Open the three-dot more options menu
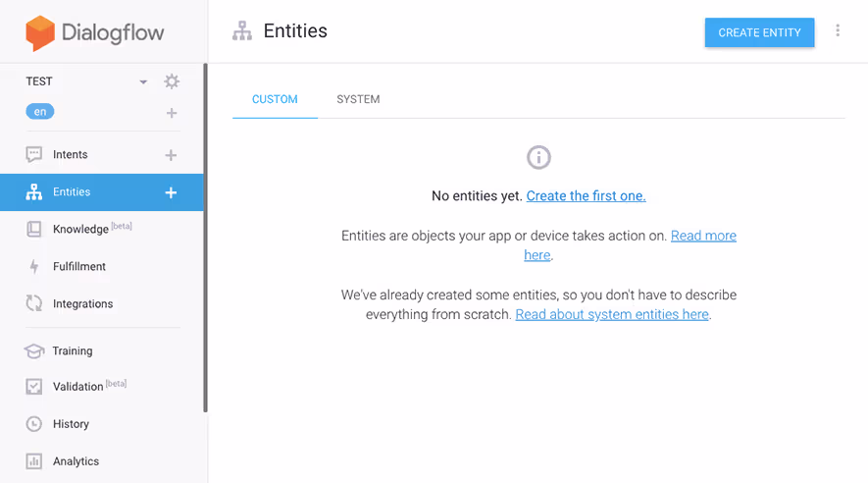The width and height of the screenshot is (868, 483). (838, 30)
